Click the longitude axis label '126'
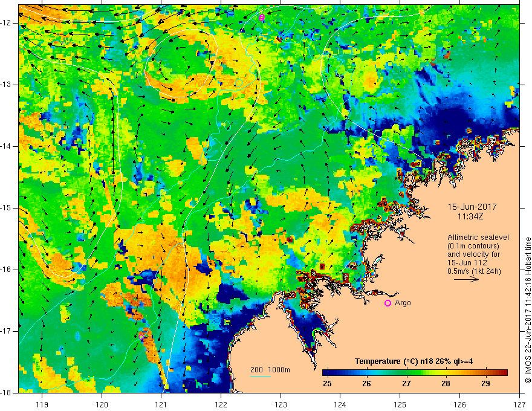 pyautogui.click(x=459, y=404)
